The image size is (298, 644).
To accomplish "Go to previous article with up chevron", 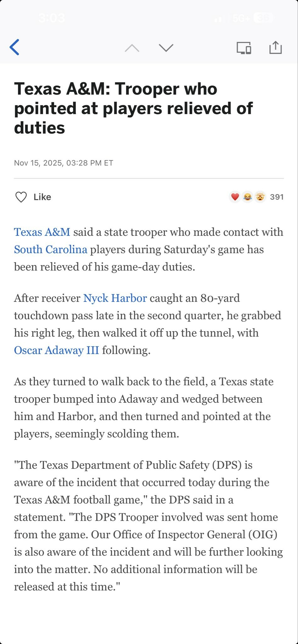I will click(132, 48).
